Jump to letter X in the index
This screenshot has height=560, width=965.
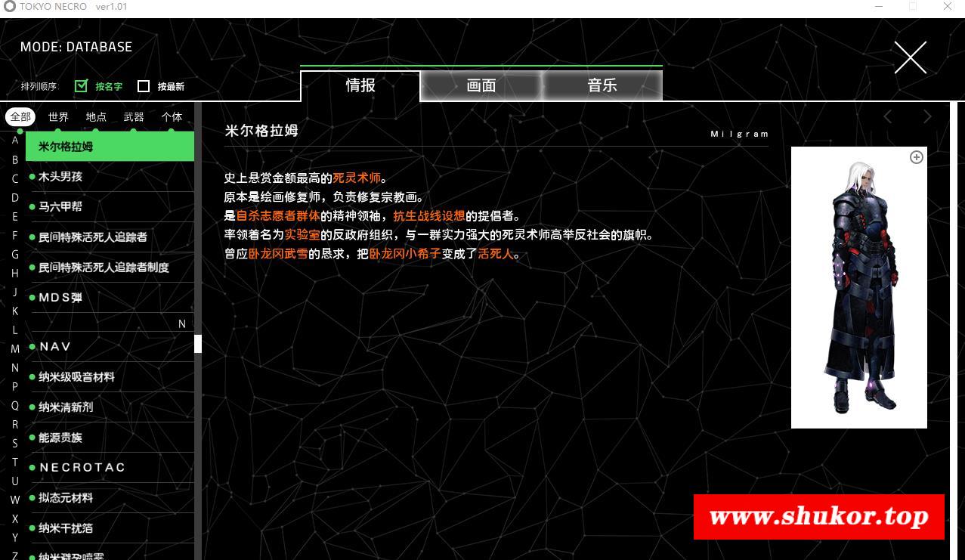coord(15,518)
